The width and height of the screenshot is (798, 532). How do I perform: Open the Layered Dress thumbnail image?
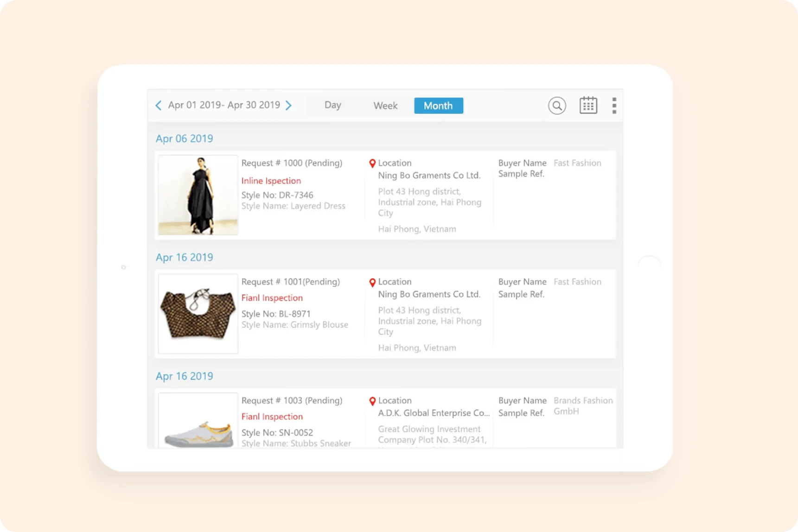click(198, 195)
